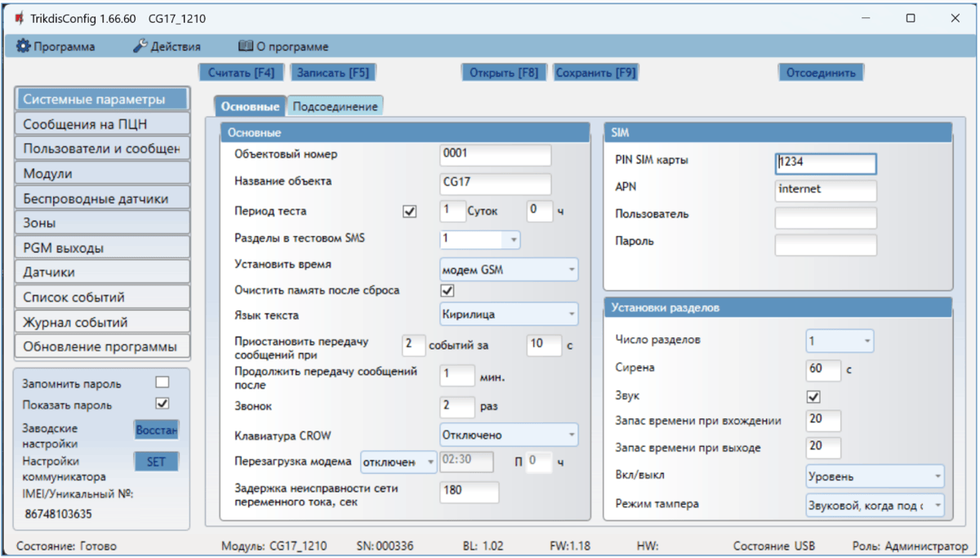
Task: Select PGM выходы in the sidebar
Action: point(101,248)
